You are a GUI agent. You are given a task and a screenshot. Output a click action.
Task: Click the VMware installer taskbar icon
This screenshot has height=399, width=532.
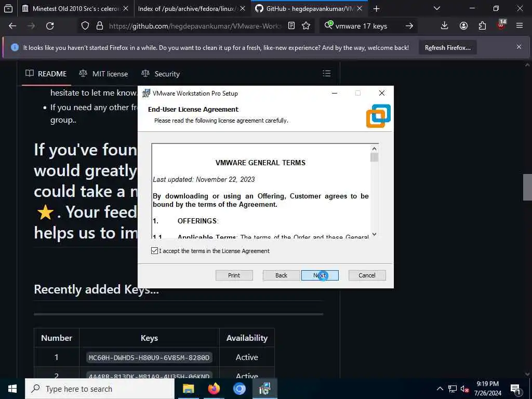(x=264, y=389)
